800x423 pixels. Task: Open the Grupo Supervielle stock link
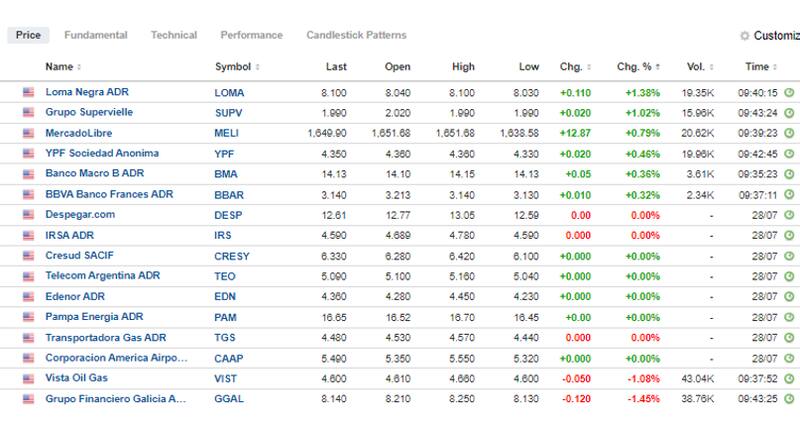89,113
